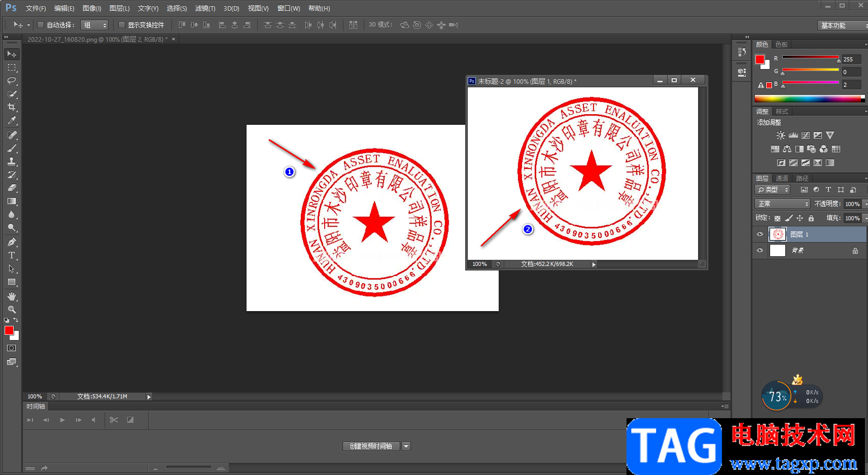Open dropdown arrow beside 创建视频时间轴

tap(406, 447)
